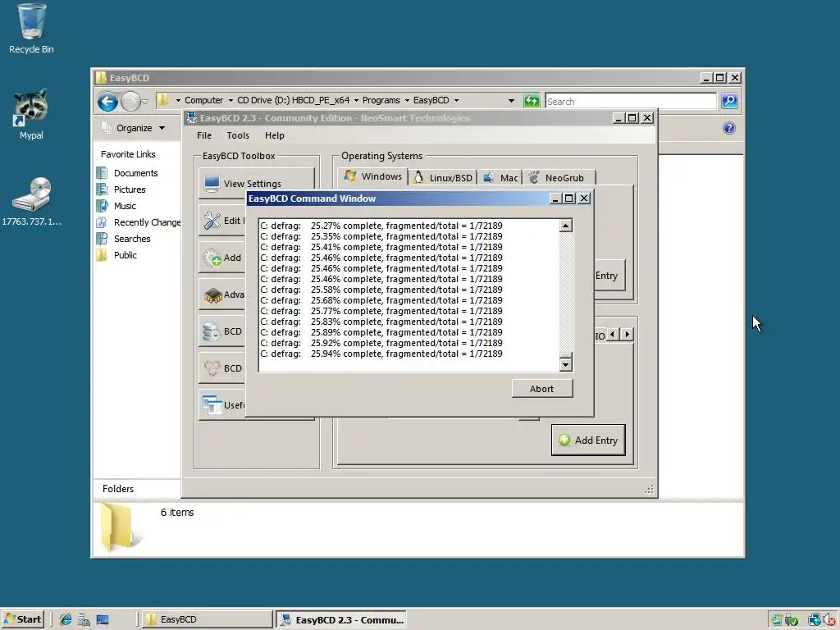
Task: Click the resize grip of the EasyBCD window
Action: point(649,489)
